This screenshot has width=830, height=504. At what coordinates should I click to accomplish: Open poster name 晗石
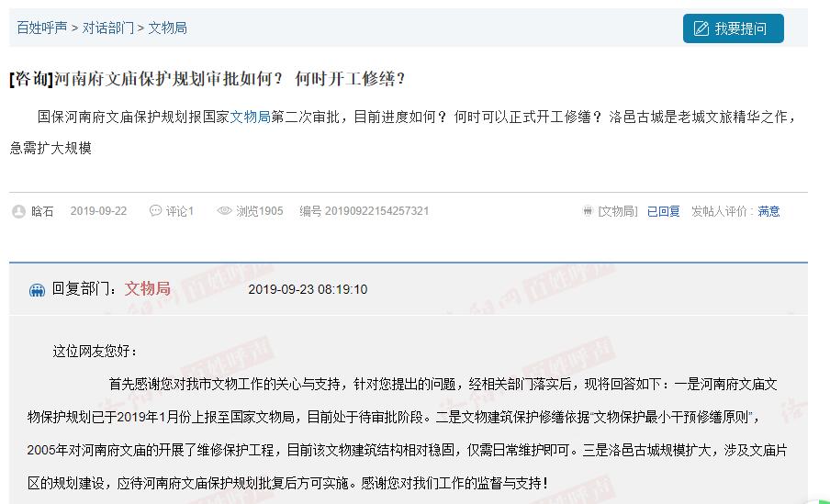click(42, 211)
